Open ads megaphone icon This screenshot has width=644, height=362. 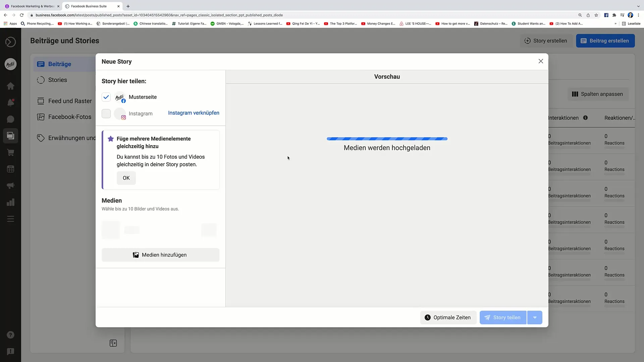pyautogui.click(x=10, y=186)
